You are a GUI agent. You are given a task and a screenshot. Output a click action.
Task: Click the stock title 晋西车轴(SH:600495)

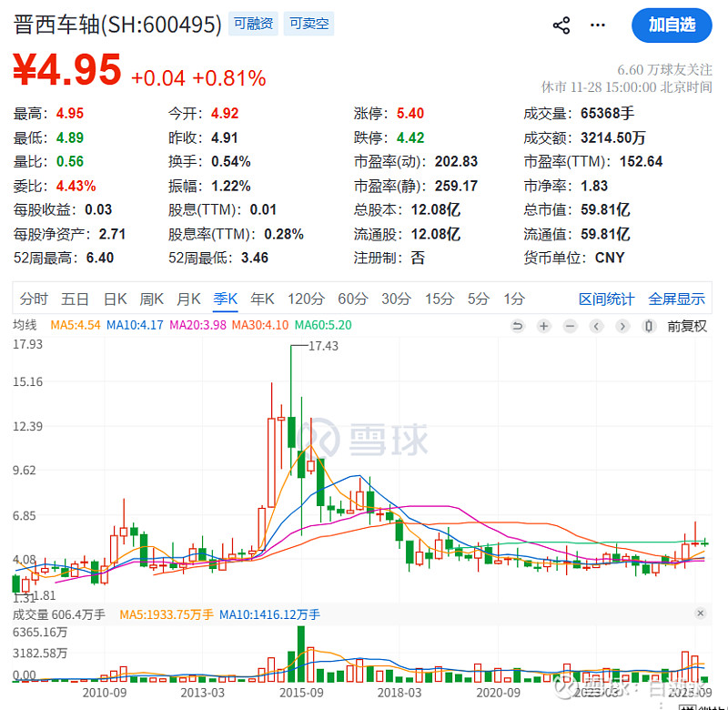(x=117, y=25)
